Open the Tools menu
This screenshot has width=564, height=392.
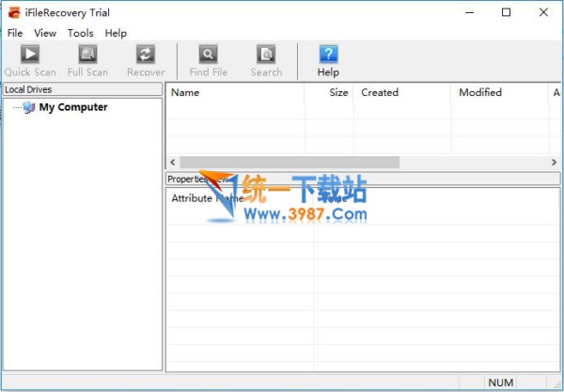pos(80,33)
